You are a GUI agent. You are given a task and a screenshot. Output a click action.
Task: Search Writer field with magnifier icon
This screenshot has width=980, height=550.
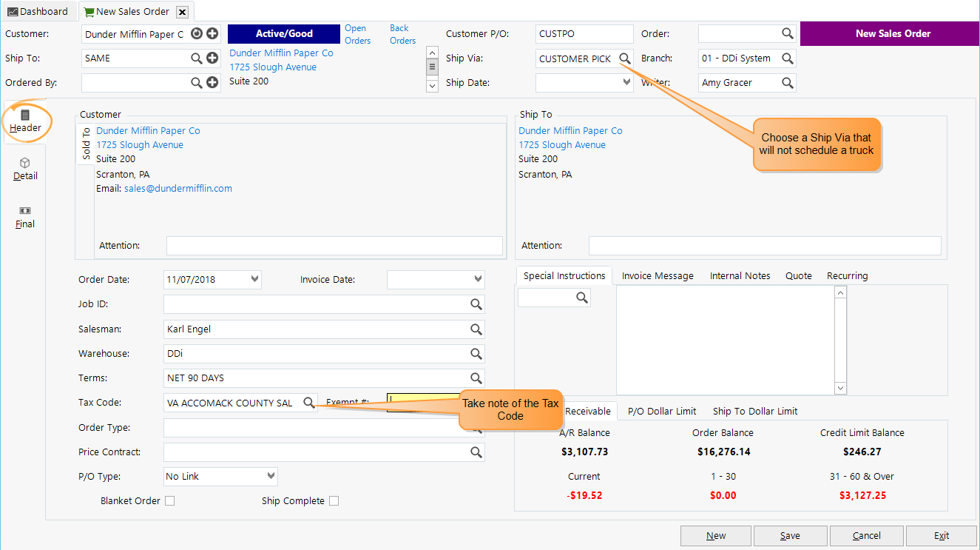tap(788, 82)
